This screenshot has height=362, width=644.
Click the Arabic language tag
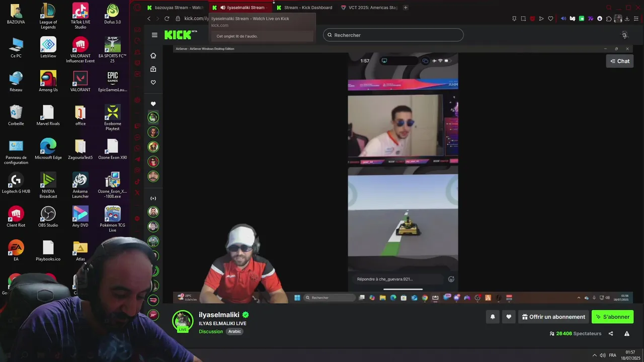pyautogui.click(x=234, y=331)
